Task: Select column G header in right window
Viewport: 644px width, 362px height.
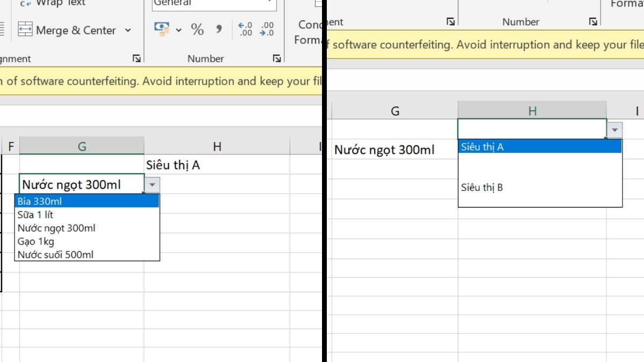Action: point(395,111)
